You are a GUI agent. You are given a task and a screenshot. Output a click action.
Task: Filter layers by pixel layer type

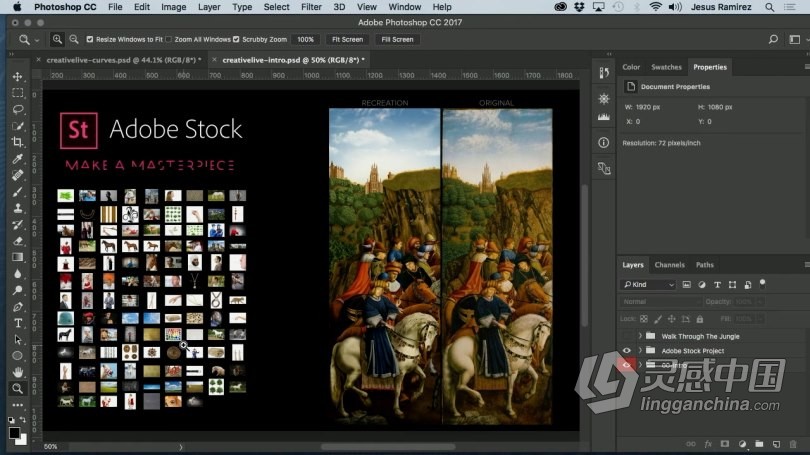[x=687, y=285]
